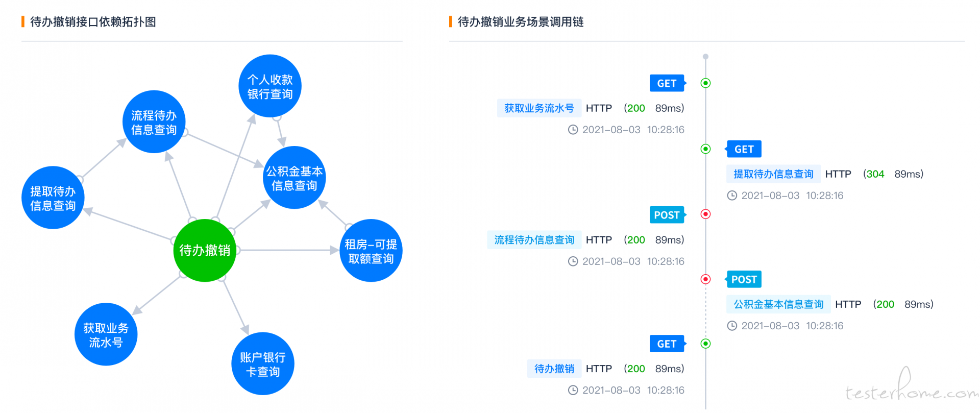Click the clock icon under 公积金基本信息查询
Image resolution: width=980 pixels, height=413 pixels.
732,326
